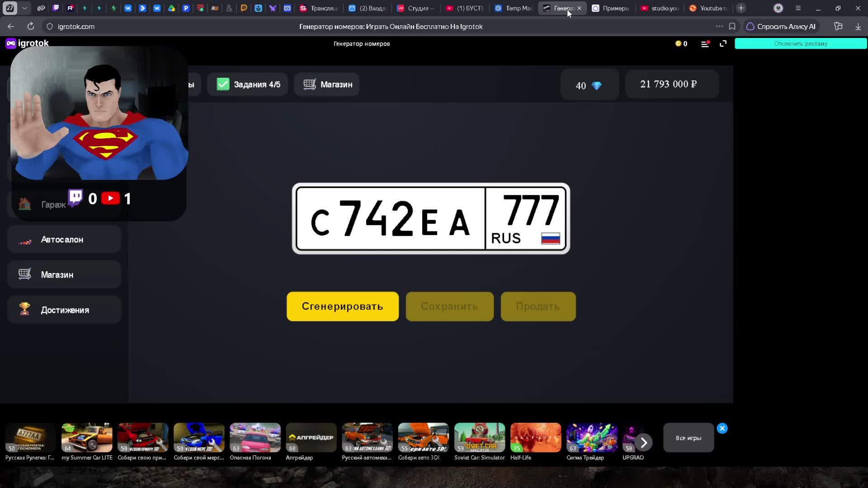Open Собери авто 3D! thumbnail
This screenshot has width=868, height=488.
[x=423, y=437]
